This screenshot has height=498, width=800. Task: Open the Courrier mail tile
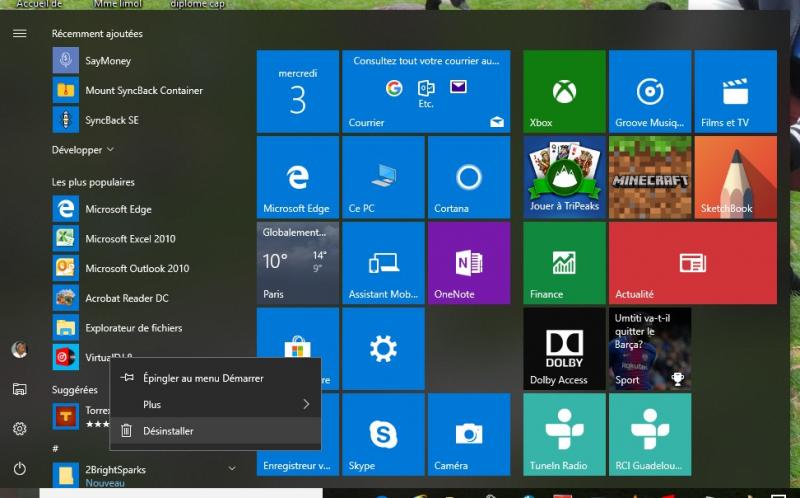click(426, 91)
